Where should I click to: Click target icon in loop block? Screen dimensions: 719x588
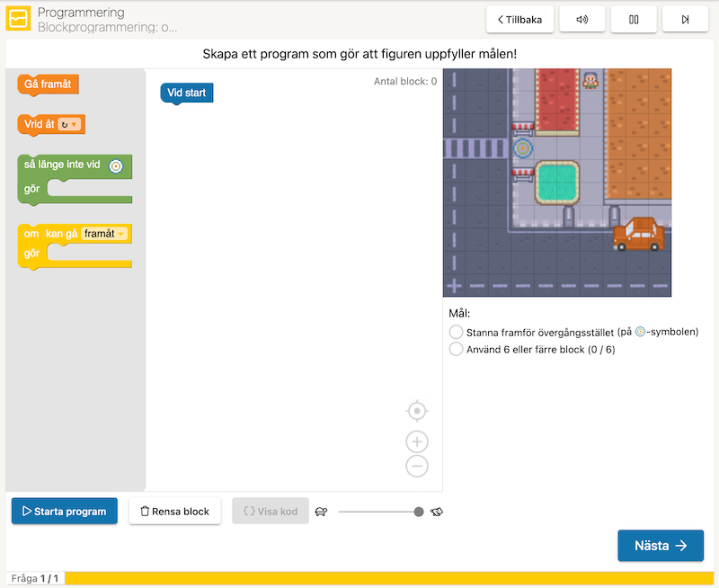click(x=116, y=165)
